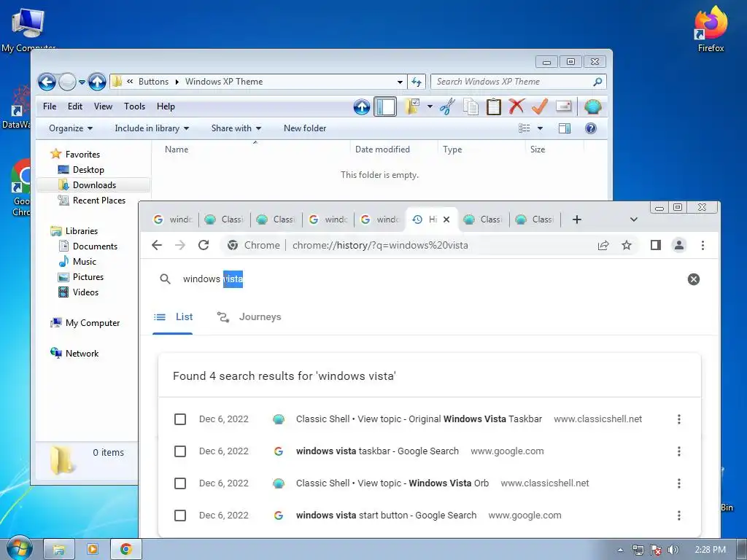747x560 pixels.
Task: Check the box for Original Windows Vista Taskbar
Action: pyautogui.click(x=180, y=419)
